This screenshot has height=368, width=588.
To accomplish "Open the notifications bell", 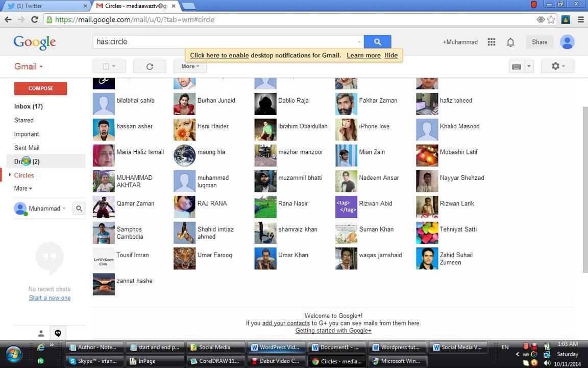I will click(x=510, y=42).
